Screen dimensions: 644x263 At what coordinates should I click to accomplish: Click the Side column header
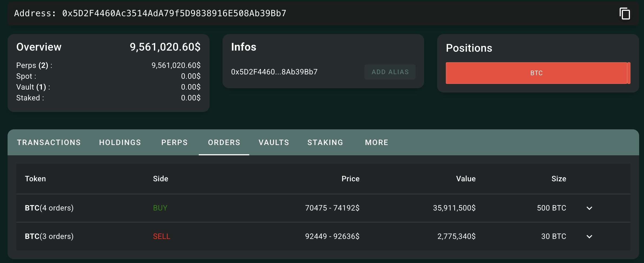pyautogui.click(x=161, y=179)
